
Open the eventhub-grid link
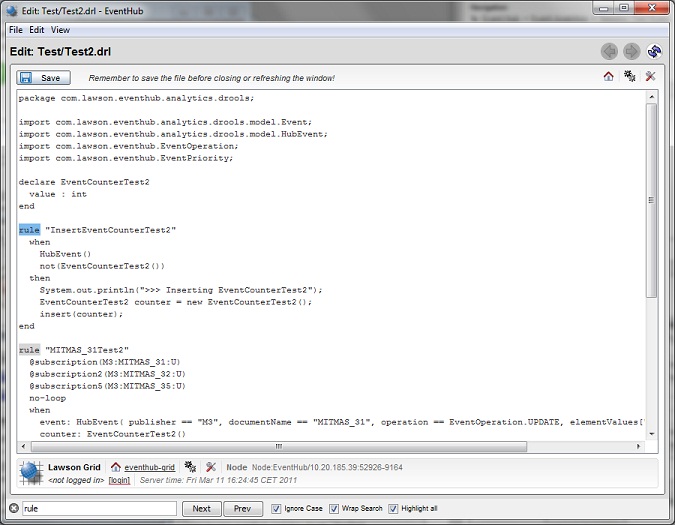click(149, 467)
